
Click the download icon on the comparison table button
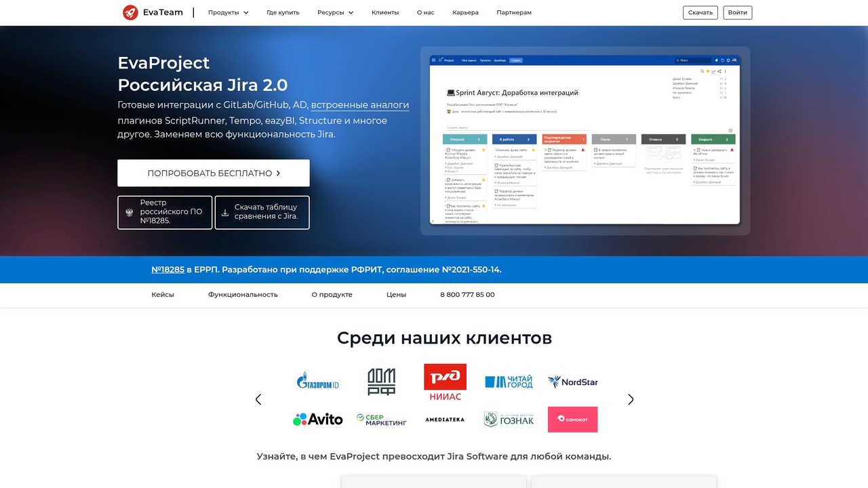224,212
